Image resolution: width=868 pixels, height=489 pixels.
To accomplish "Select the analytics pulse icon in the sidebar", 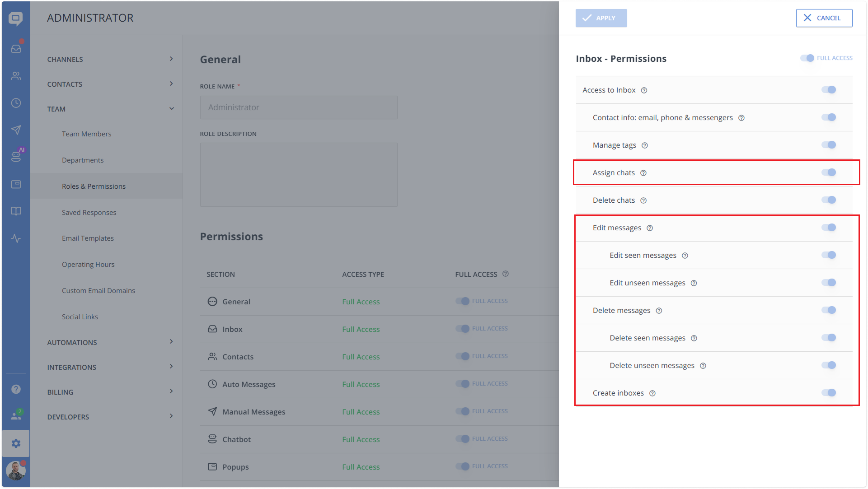I will tap(16, 238).
